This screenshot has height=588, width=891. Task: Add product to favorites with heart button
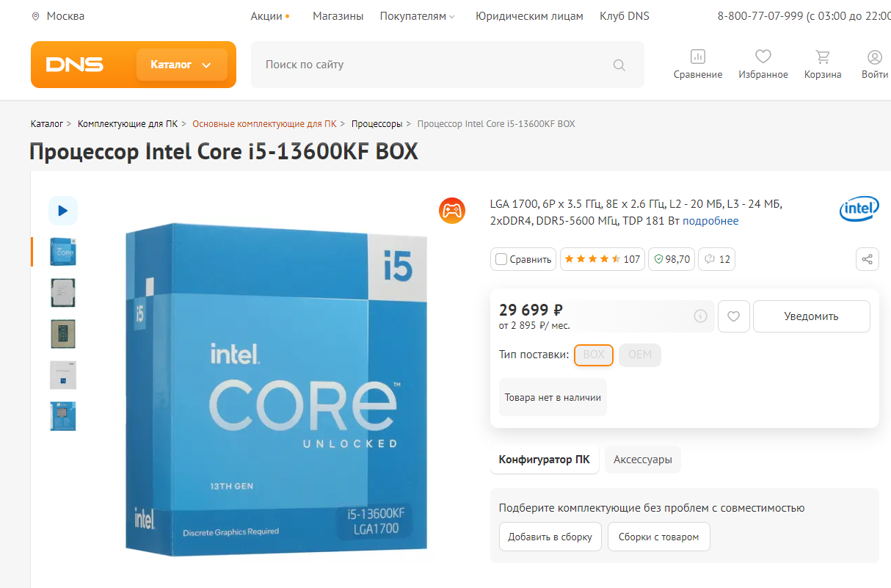[733, 316]
